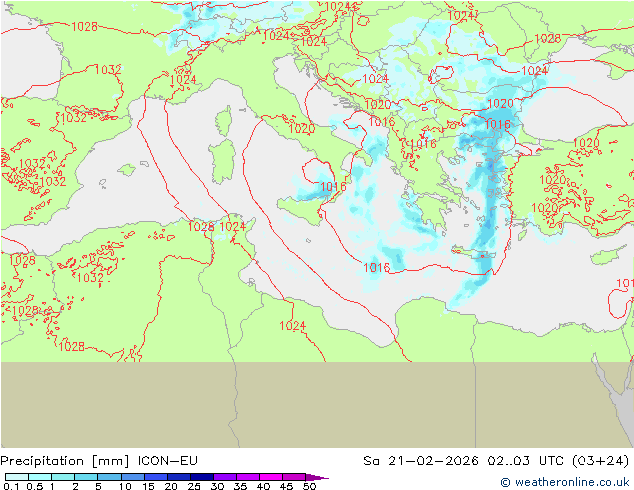Click the 20 to 25 mm legend swatch
The width and height of the screenshot is (634, 490).
[x=179, y=477]
